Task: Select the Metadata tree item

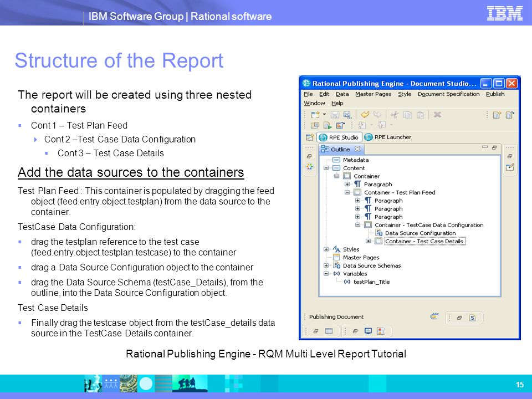Action: [356, 160]
